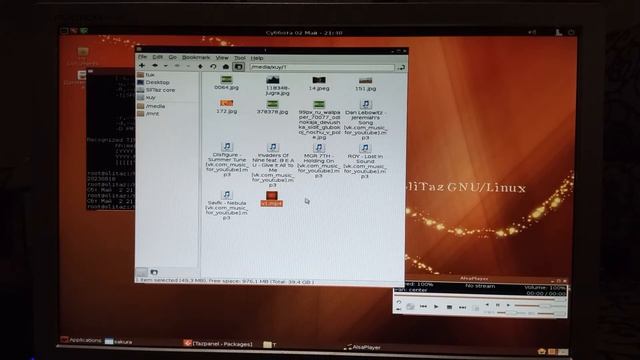Click the date and time at top panel

coord(304,33)
